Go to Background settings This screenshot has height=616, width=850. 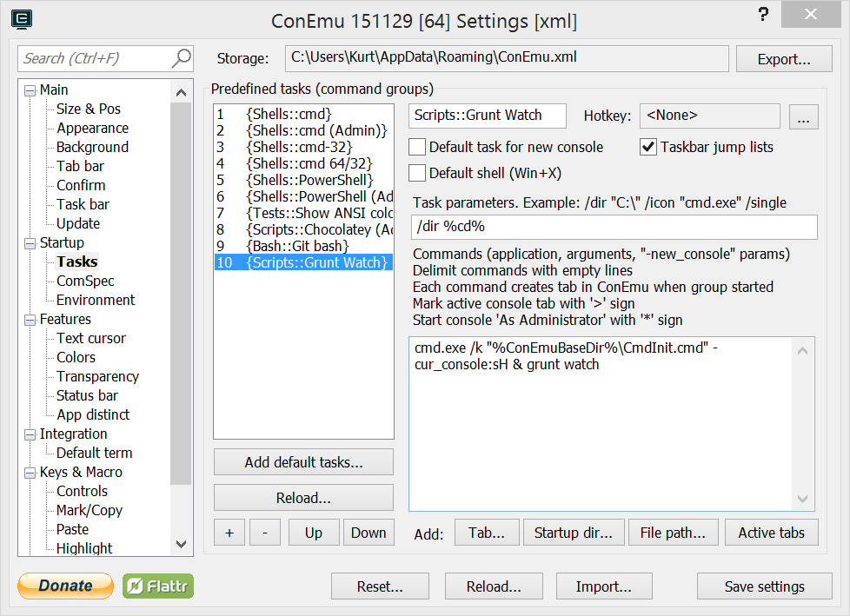point(93,147)
